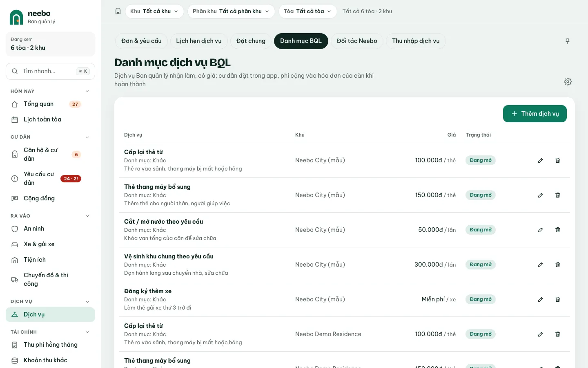Open the Tòa filter dropdown

pos(308,11)
